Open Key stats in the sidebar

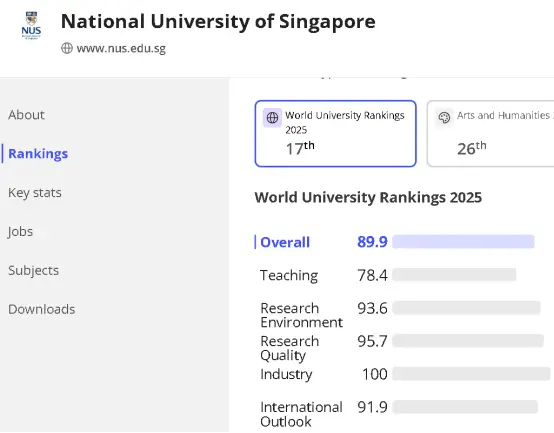point(35,193)
